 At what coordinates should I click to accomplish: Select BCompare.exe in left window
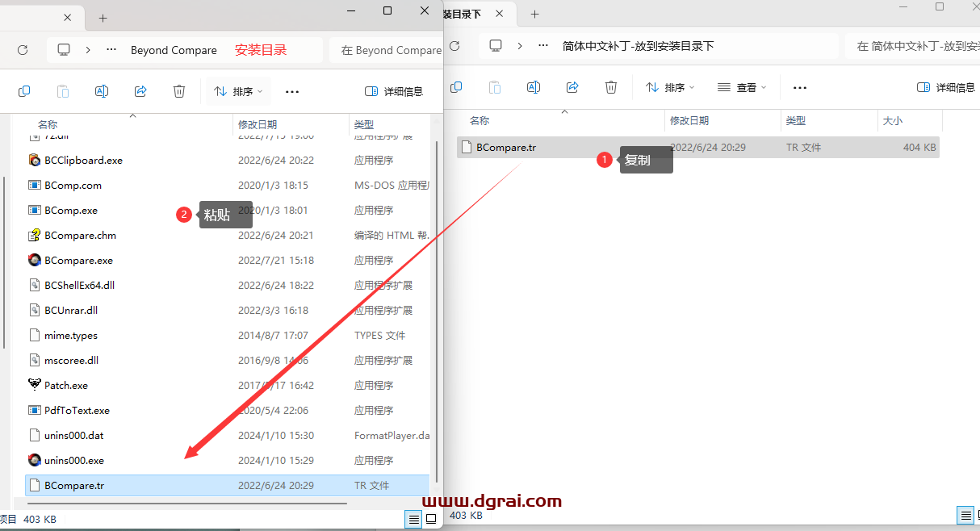coord(228,260)
